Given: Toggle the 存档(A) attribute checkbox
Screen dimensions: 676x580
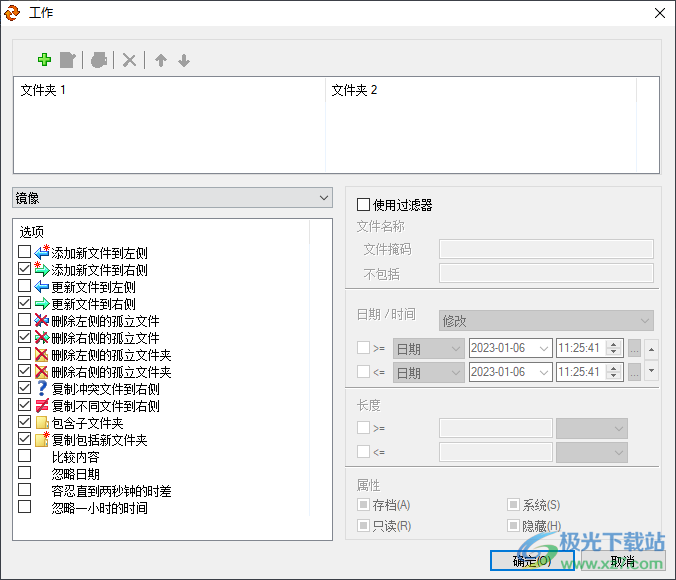Looking at the screenshot, I should [x=363, y=504].
